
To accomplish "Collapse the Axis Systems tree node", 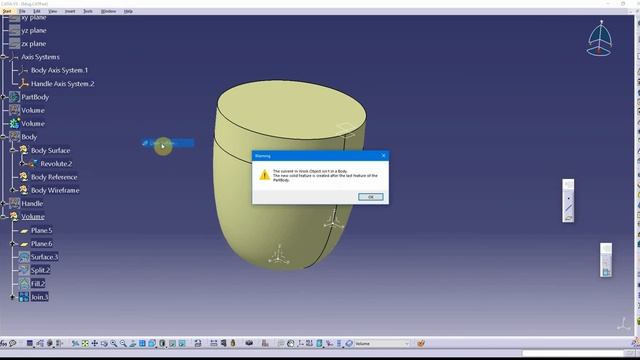I will tap(4, 57).
